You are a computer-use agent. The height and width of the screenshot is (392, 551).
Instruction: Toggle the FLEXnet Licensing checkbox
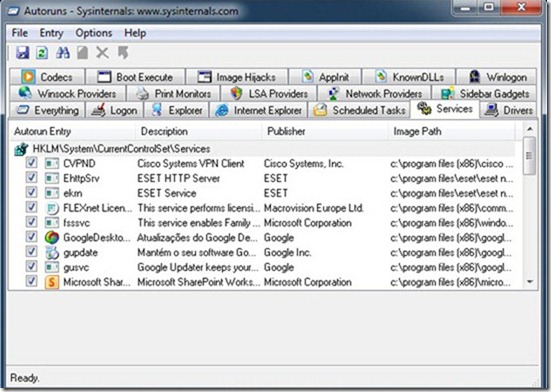pos(31,207)
